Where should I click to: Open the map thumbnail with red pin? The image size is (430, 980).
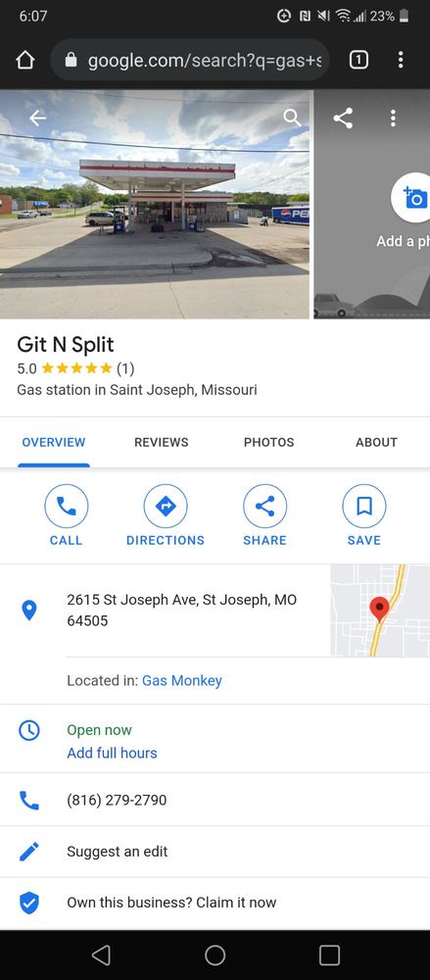tap(380, 611)
